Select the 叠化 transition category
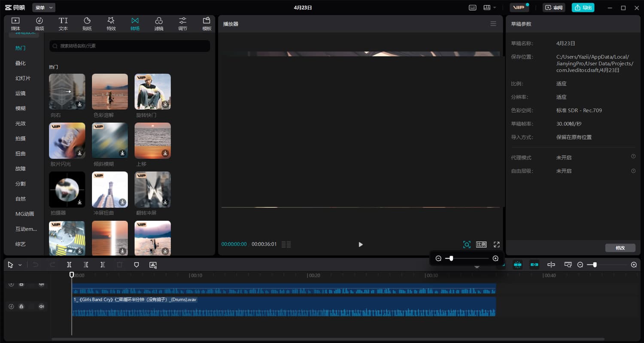 point(21,63)
